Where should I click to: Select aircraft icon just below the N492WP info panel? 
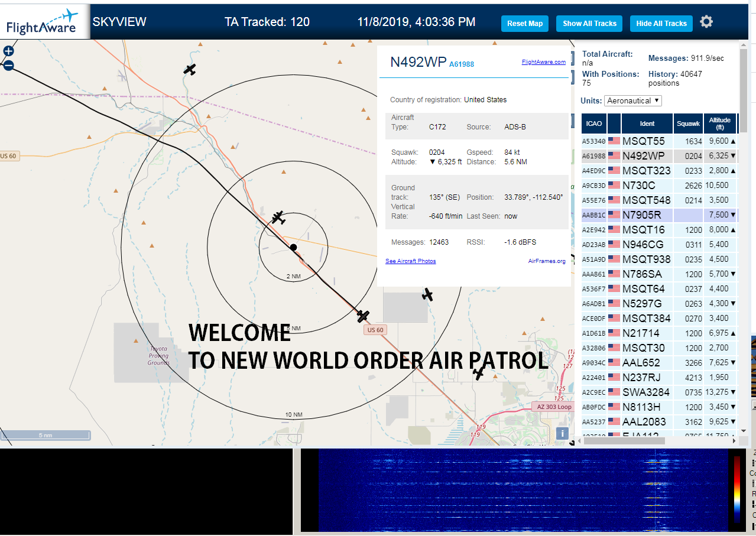coord(427,294)
